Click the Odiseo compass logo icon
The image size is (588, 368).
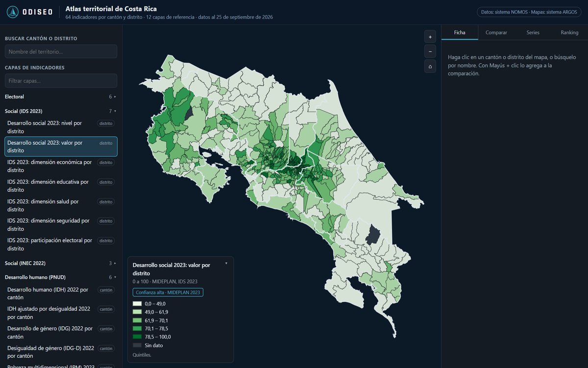(13, 12)
